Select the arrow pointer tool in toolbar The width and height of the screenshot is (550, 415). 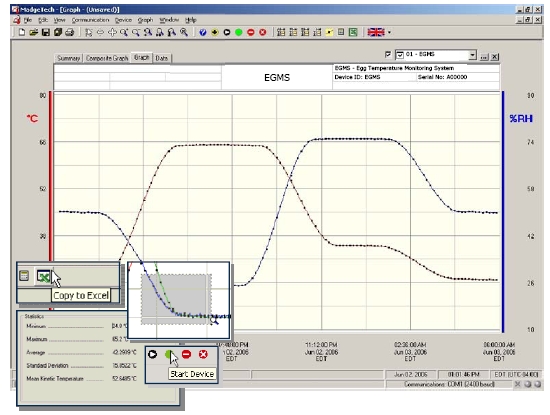tap(88, 32)
